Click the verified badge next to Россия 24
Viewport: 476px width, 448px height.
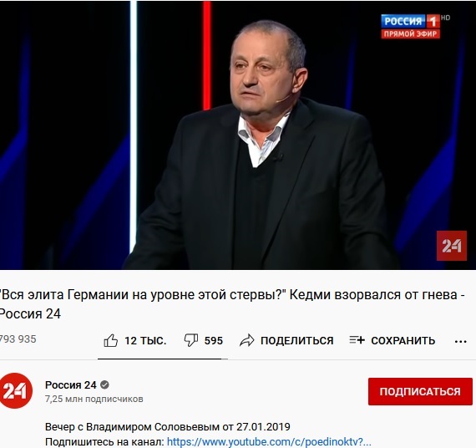click(104, 384)
